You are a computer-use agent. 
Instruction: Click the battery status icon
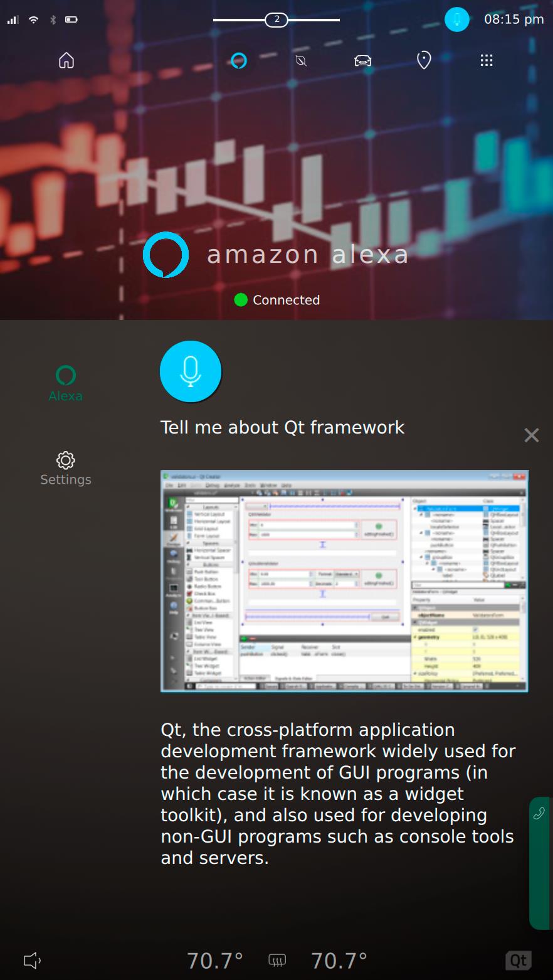pos(71,19)
